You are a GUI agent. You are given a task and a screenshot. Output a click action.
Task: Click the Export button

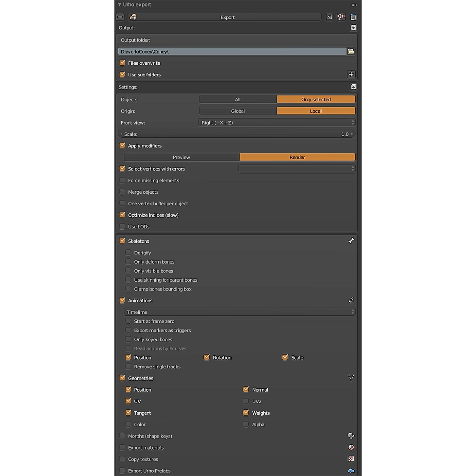tap(227, 18)
